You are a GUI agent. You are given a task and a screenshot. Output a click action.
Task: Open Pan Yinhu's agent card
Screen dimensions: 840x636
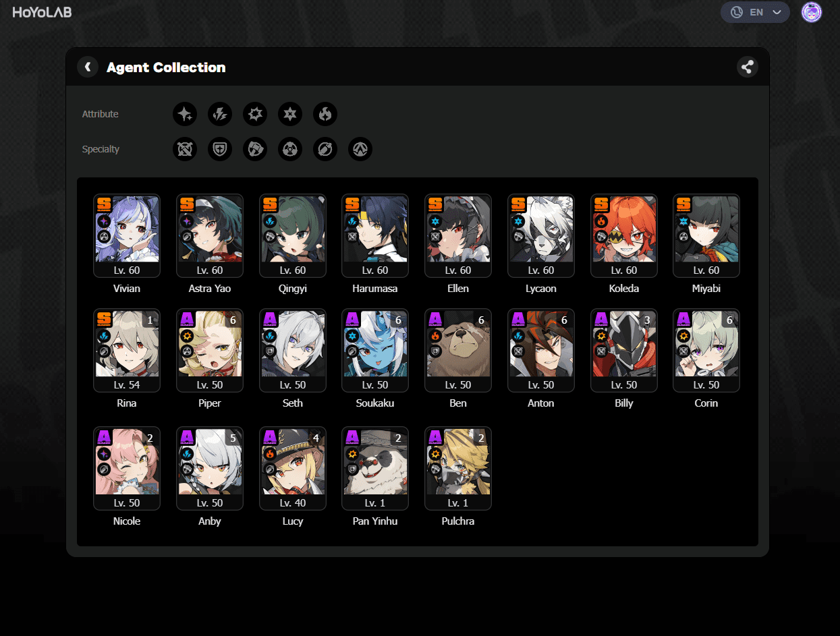375,469
